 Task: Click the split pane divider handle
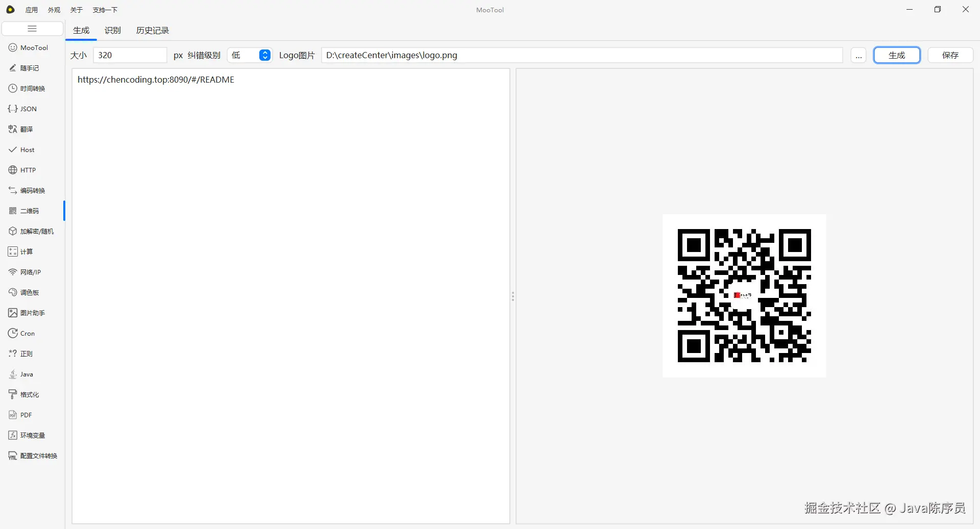coord(513,296)
